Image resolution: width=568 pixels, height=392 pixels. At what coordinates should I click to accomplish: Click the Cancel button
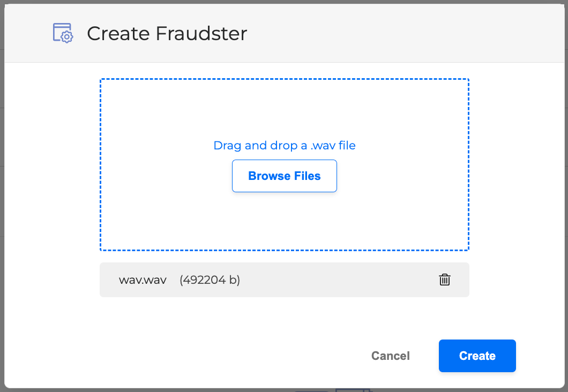(390, 356)
